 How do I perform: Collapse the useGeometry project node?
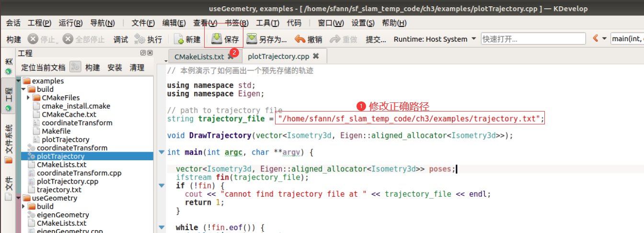[x=18, y=198]
